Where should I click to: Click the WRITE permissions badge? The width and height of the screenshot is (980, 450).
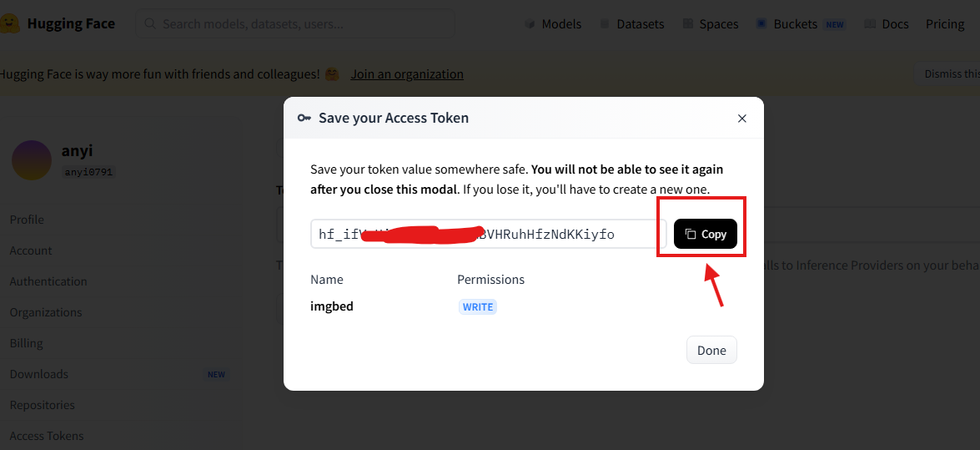pos(478,307)
